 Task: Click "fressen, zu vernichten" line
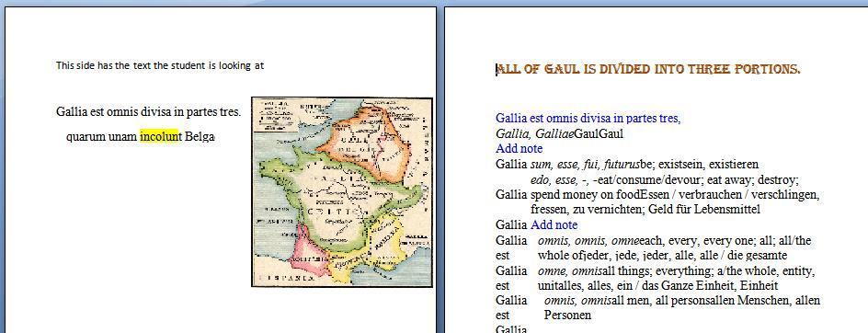tap(645, 209)
